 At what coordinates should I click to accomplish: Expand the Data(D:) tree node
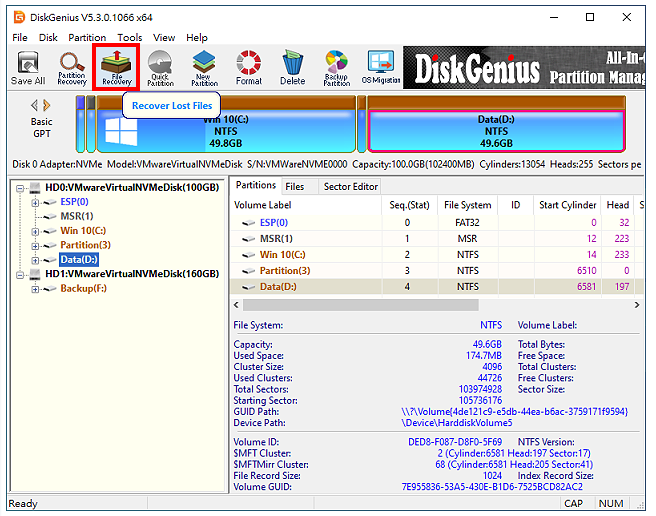[35, 260]
